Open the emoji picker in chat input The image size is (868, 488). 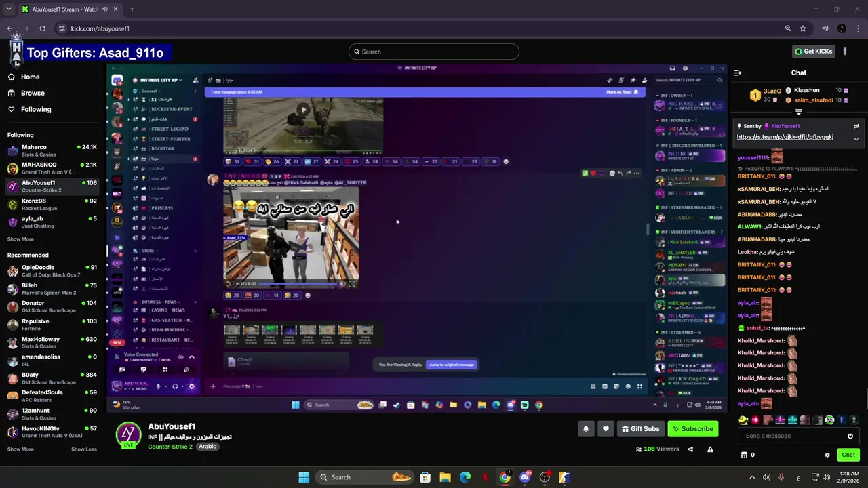(x=850, y=436)
